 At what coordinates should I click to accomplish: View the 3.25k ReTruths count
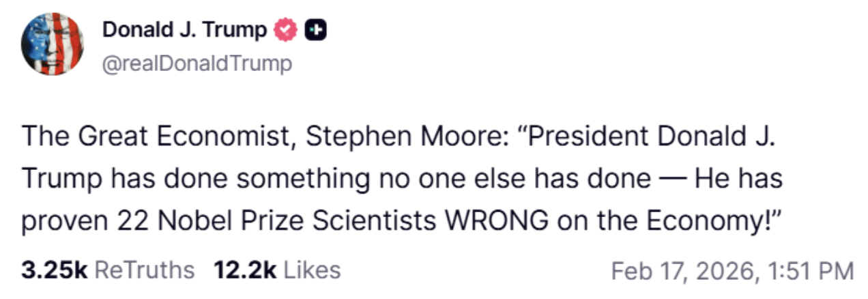tap(55, 270)
